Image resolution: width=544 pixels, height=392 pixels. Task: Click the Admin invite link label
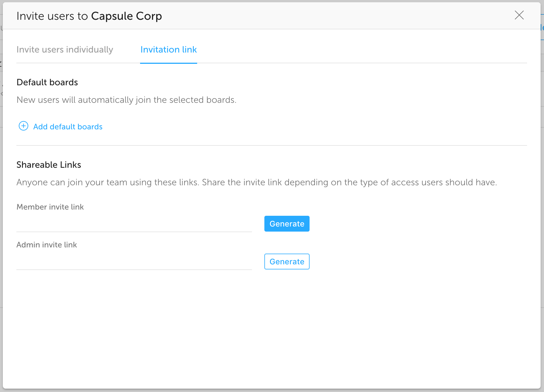click(47, 245)
